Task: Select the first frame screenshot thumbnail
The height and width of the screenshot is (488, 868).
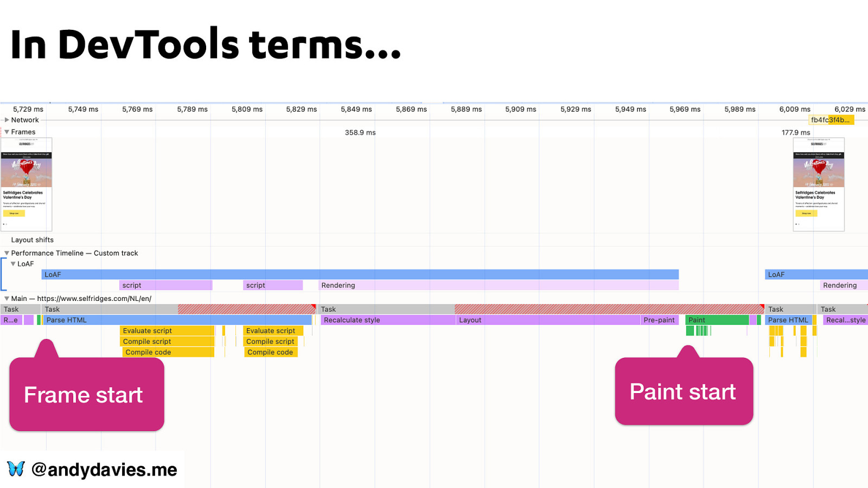Action: pos(27,184)
